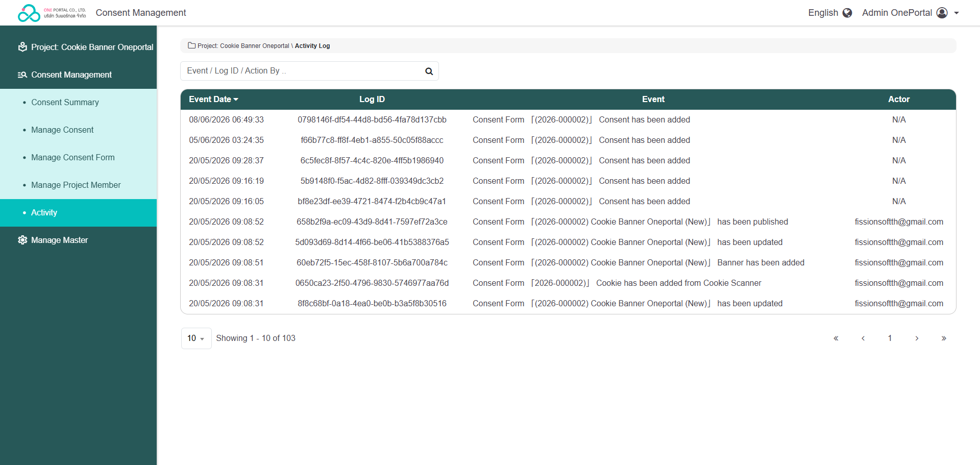
Task: Click 'Cookie has been added from Cookie Scanner' event
Action: 678,283
